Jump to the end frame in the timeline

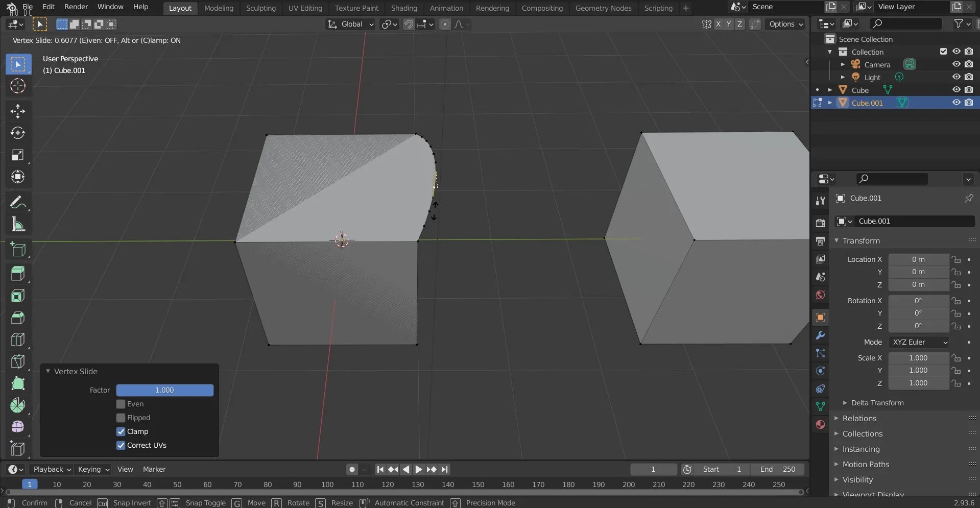[445, 469]
